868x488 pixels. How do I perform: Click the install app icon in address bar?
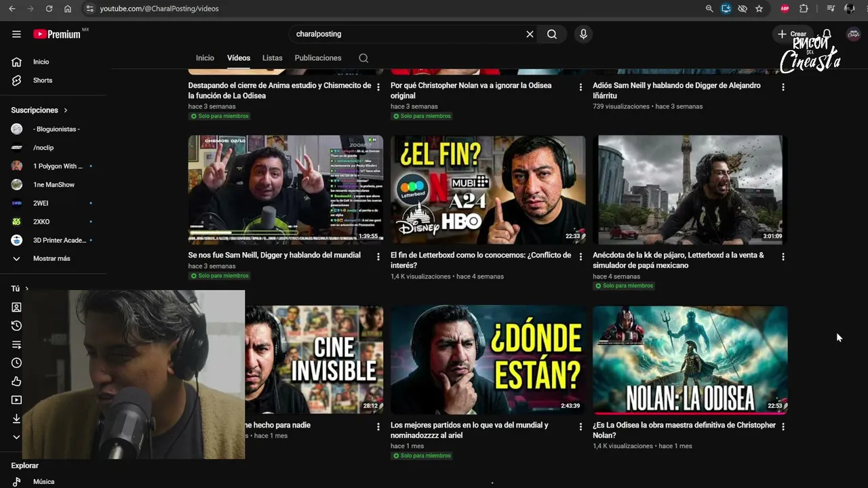(726, 9)
